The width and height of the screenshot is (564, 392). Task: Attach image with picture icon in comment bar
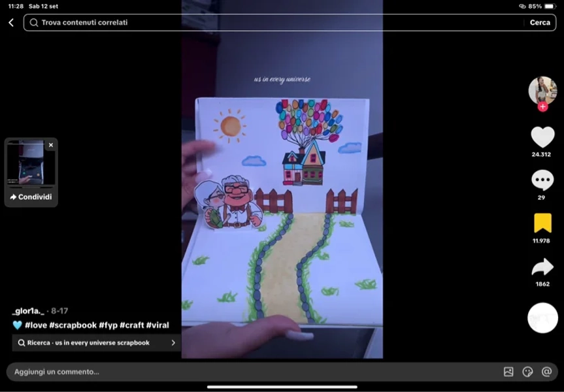(x=508, y=372)
